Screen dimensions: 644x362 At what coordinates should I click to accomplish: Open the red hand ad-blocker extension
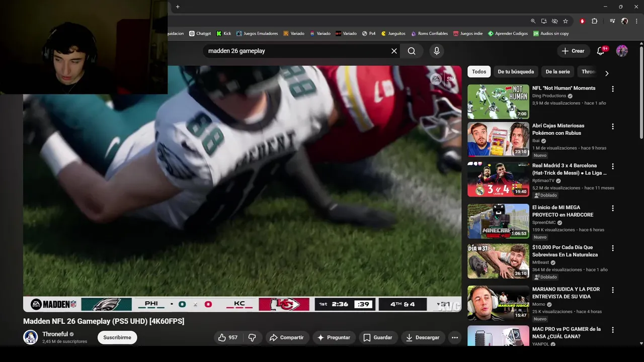click(x=582, y=21)
